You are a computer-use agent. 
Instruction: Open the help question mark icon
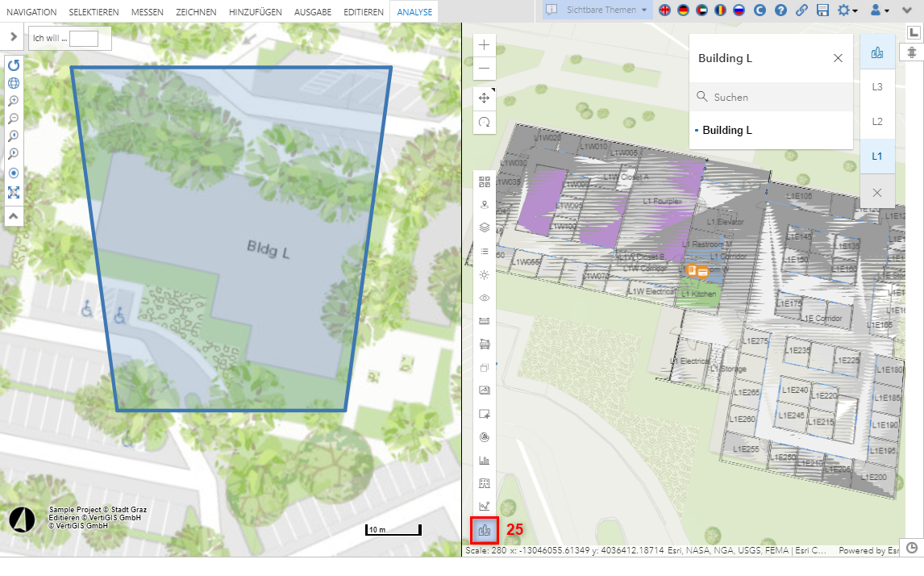click(780, 10)
